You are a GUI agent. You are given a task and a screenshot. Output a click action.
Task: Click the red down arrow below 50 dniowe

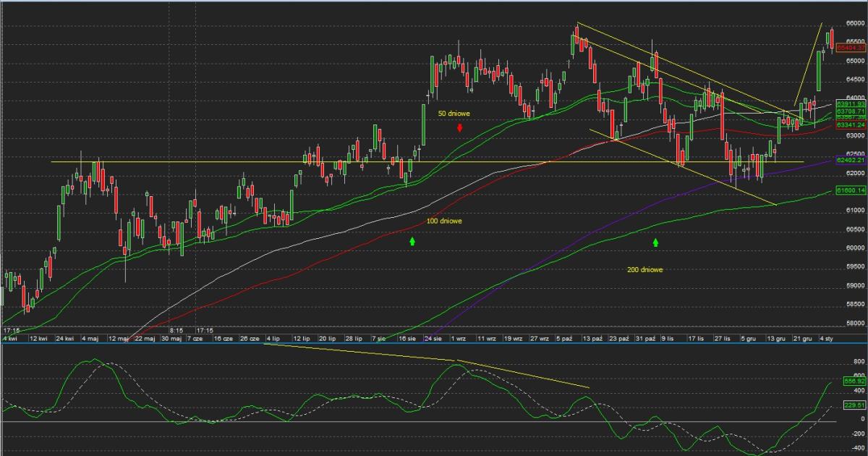click(x=459, y=128)
